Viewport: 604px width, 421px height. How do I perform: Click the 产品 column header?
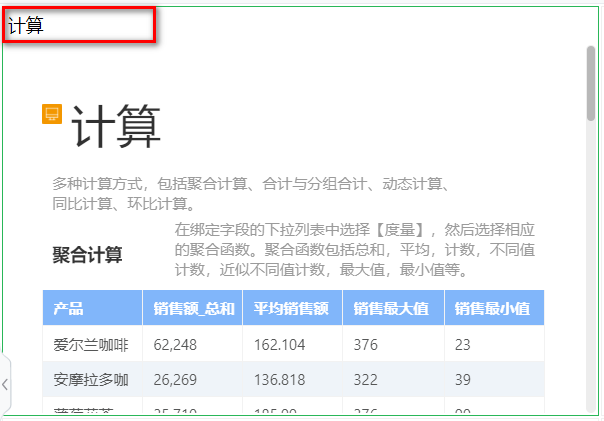pyautogui.click(x=69, y=308)
